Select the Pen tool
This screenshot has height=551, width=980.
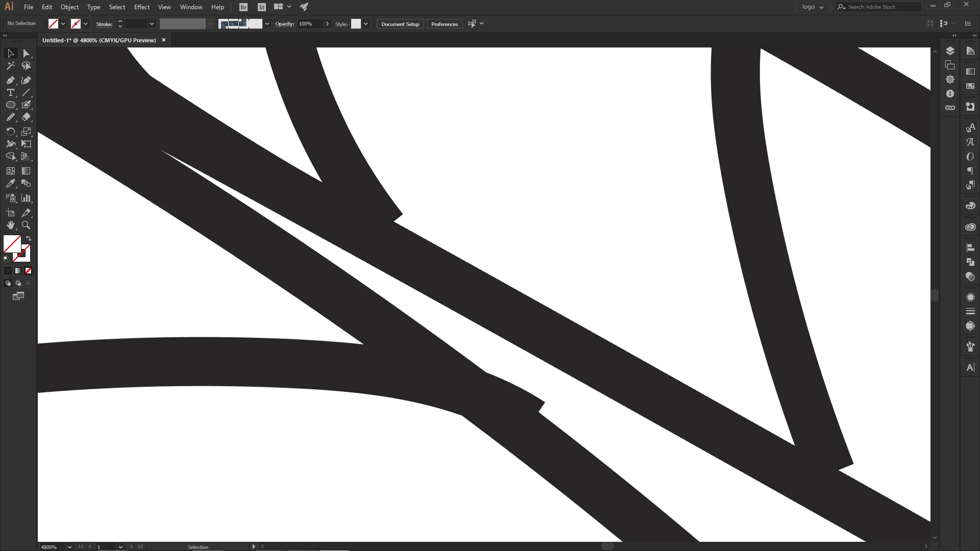(10, 80)
